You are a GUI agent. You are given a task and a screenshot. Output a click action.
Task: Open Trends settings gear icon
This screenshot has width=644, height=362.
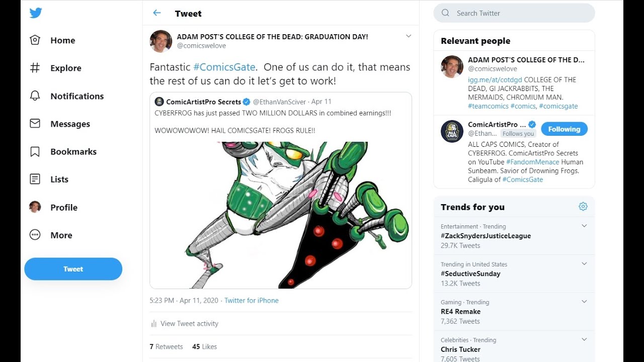[x=583, y=207]
